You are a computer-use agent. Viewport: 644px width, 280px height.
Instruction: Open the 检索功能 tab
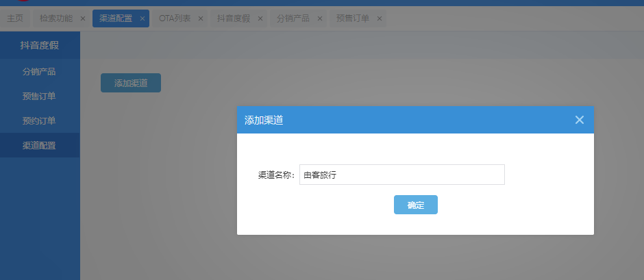[x=55, y=18]
